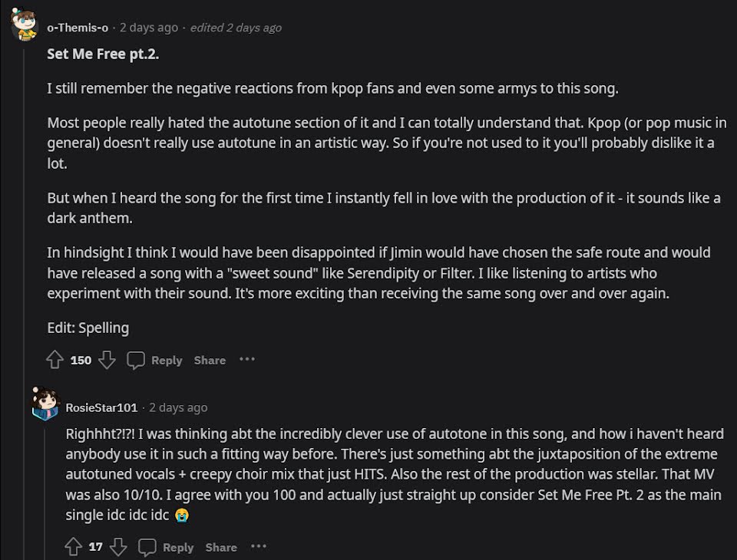
Task: Click the '2 days ago' timestamp beside RosieStar101
Action: [178, 407]
